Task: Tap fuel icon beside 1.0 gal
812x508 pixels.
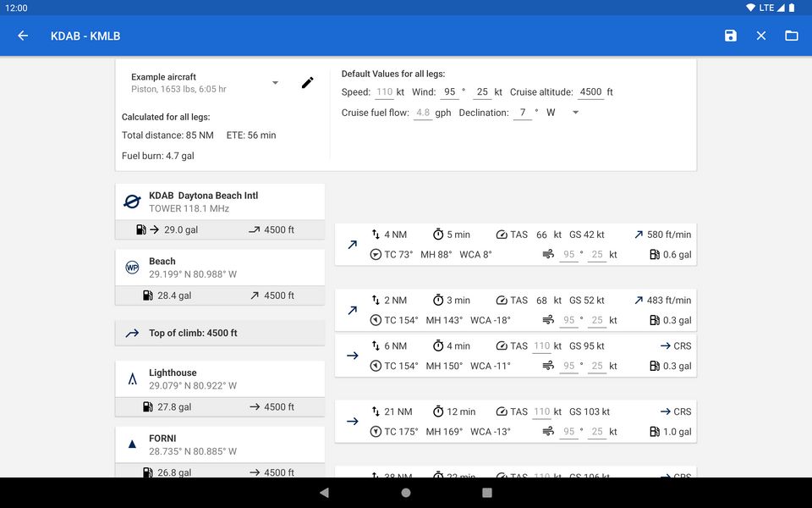Action: coord(655,432)
